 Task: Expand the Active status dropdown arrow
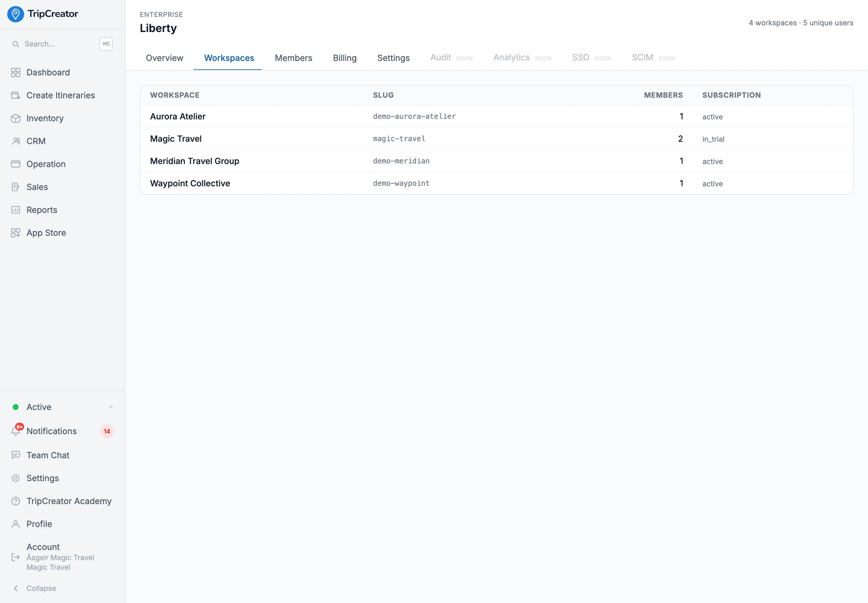[111, 407]
